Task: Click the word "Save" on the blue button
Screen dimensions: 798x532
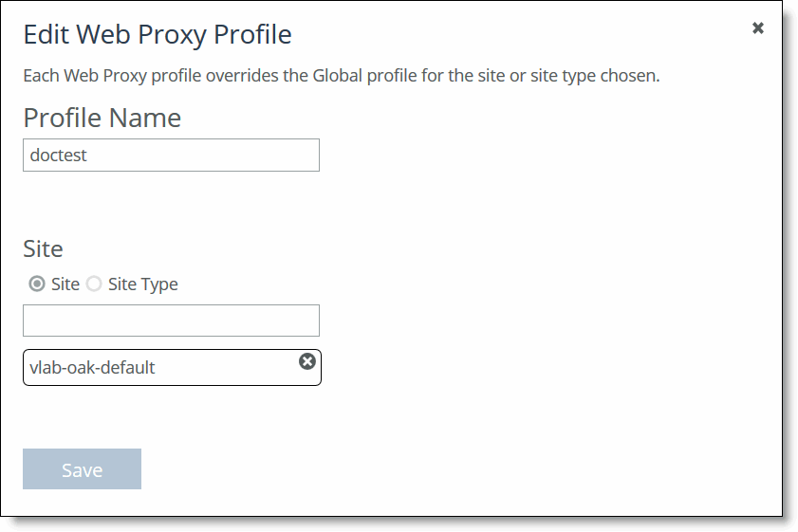Action: click(x=82, y=470)
